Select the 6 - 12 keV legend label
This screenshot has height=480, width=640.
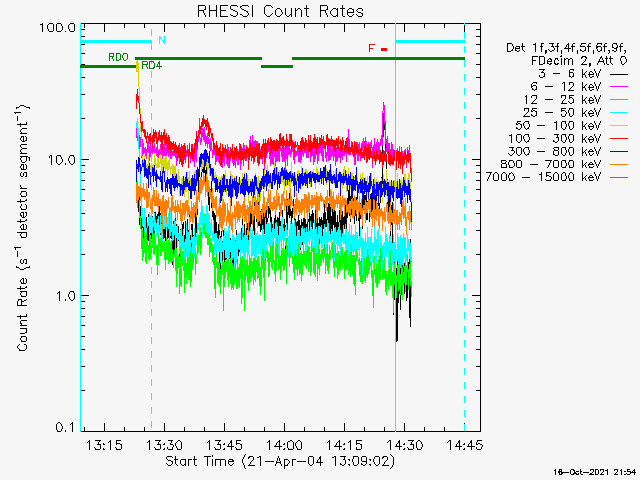tap(566, 87)
